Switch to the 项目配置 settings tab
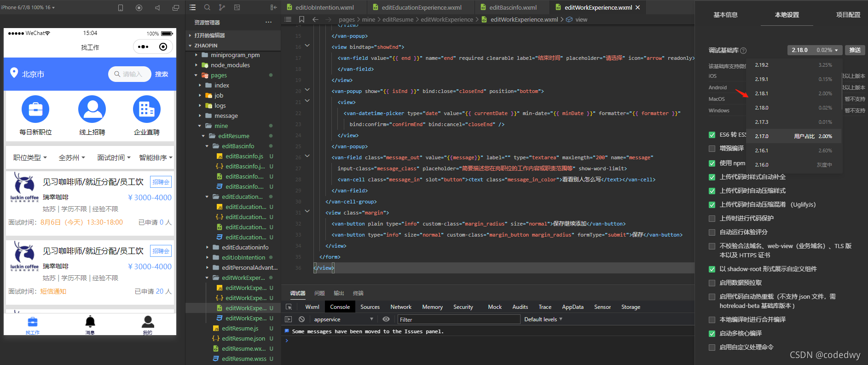 848,15
